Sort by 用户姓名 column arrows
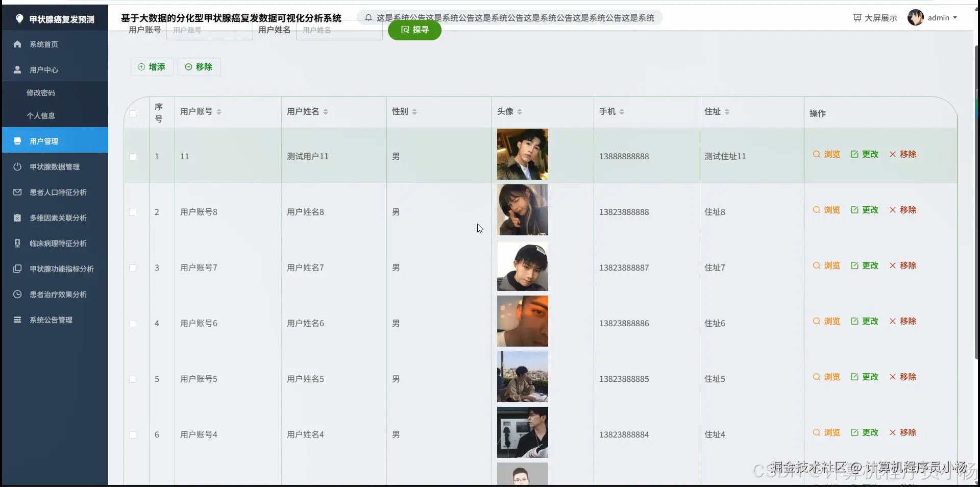980x487 pixels. 326,112
